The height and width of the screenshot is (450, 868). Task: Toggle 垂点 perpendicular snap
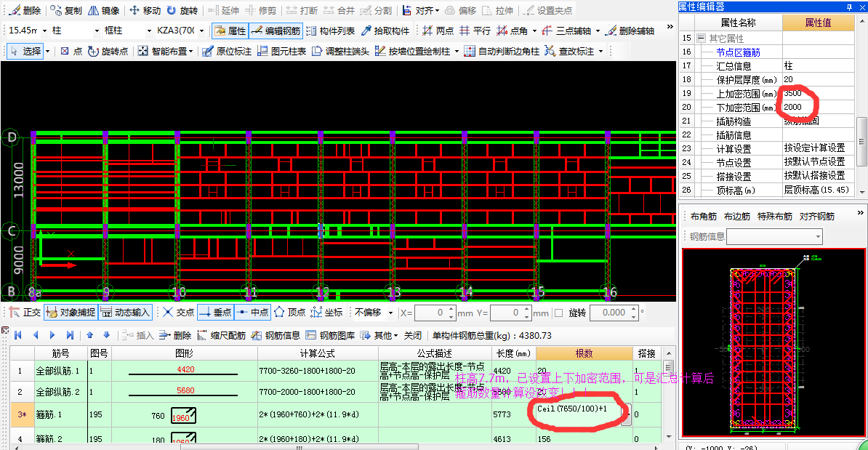[215, 313]
